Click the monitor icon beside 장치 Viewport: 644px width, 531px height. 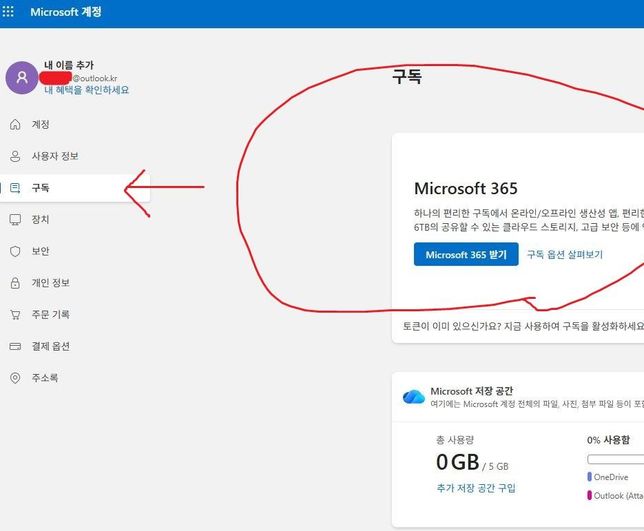(15, 220)
